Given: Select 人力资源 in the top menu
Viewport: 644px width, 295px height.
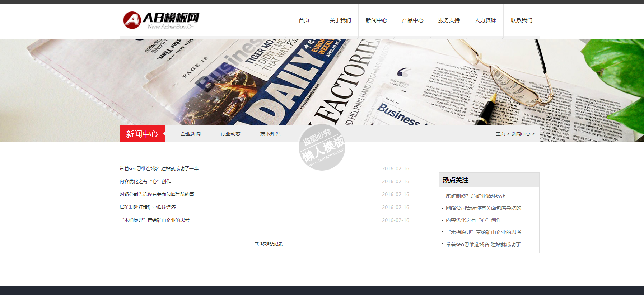Looking at the screenshot, I should [x=485, y=20].
